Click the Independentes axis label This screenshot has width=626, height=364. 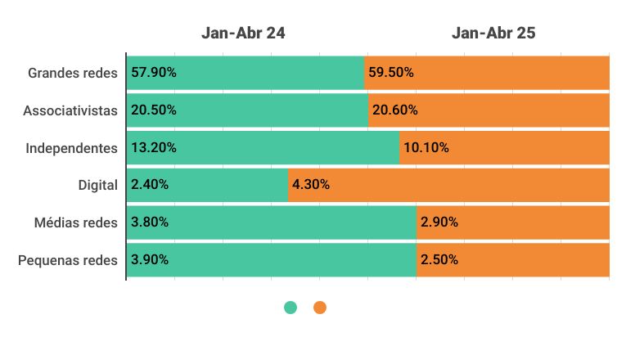[x=72, y=148]
